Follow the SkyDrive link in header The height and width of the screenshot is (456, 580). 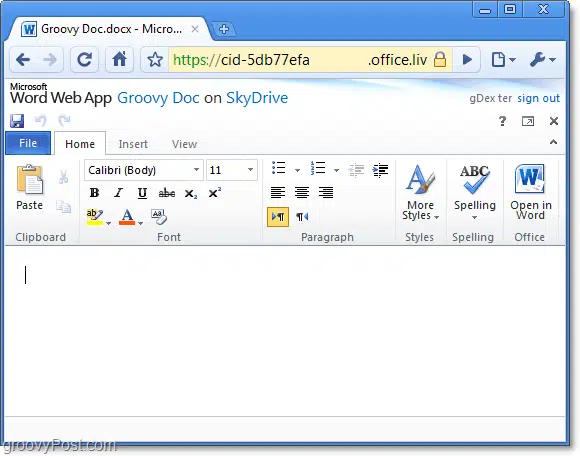click(257, 98)
